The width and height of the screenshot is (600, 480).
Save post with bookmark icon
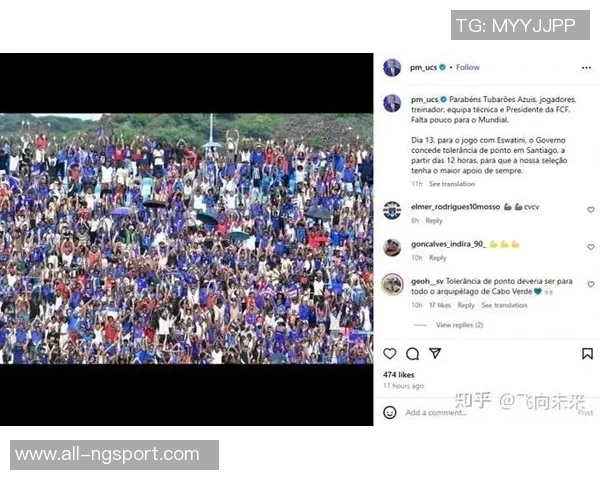point(587,354)
